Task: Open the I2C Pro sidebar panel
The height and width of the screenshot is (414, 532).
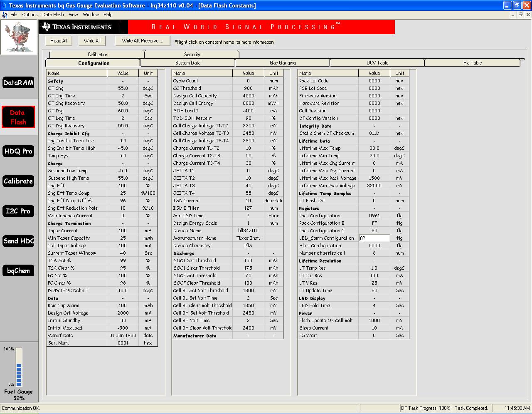Action: [18, 211]
